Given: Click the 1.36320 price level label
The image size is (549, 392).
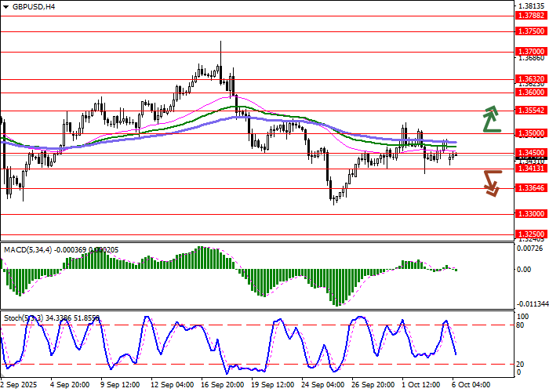Looking at the screenshot, I should (530, 79).
